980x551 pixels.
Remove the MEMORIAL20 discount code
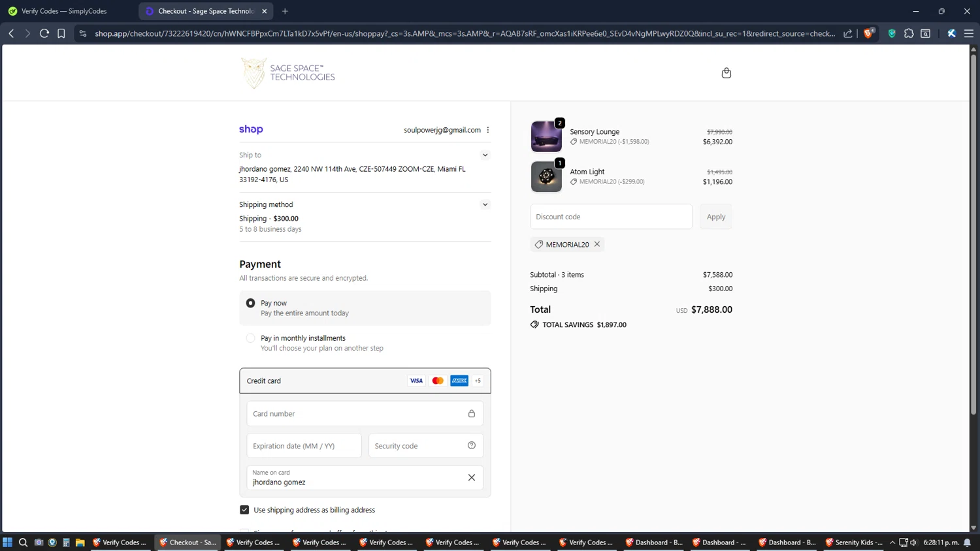tap(597, 244)
